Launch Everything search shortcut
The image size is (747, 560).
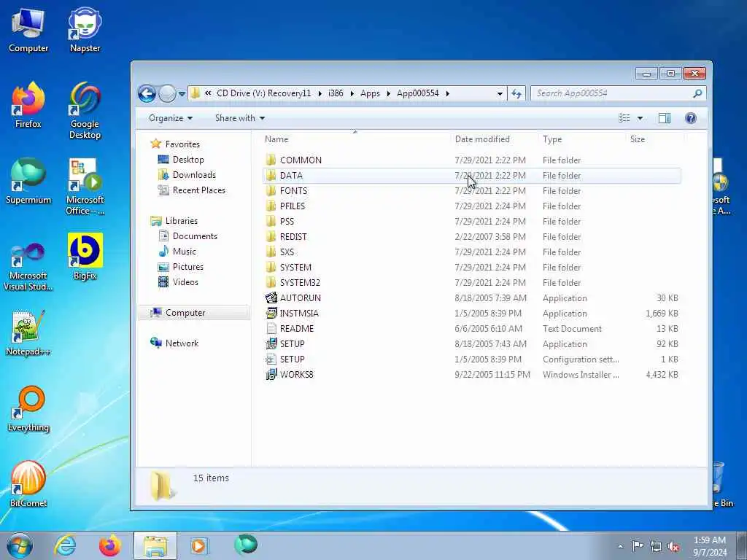pyautogui.click(x=28, y=408)
